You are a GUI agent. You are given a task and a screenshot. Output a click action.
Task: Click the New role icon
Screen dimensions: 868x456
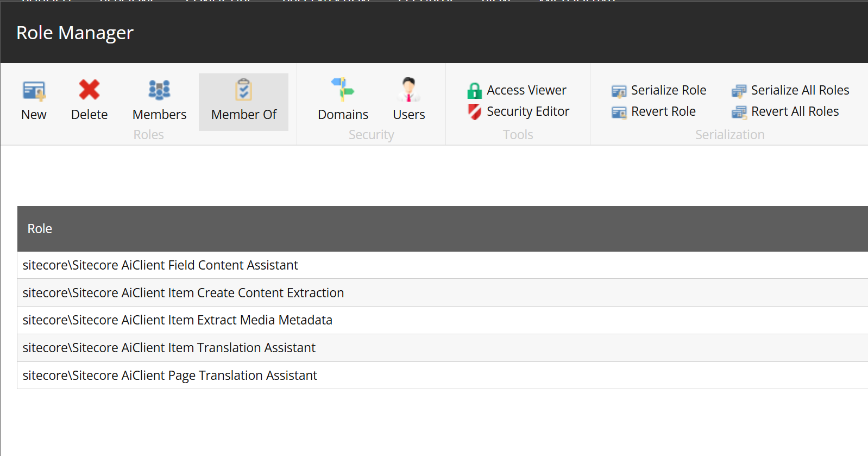click(34, 90)
